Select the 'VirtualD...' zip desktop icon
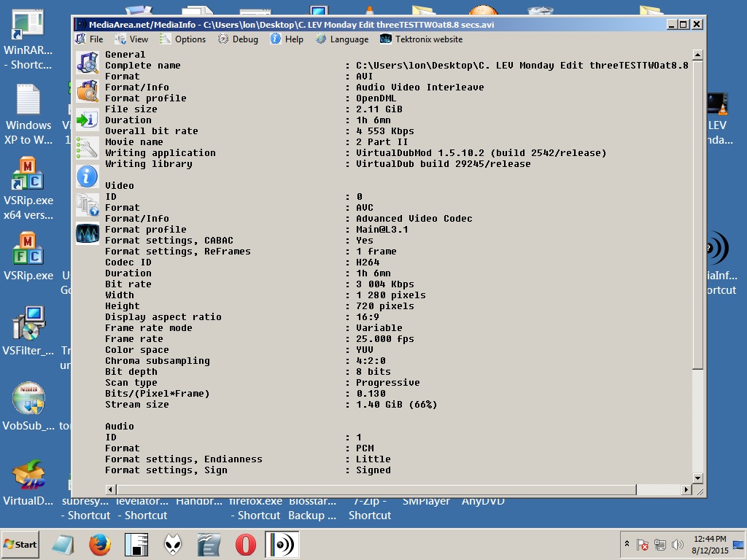 (28, 482)
